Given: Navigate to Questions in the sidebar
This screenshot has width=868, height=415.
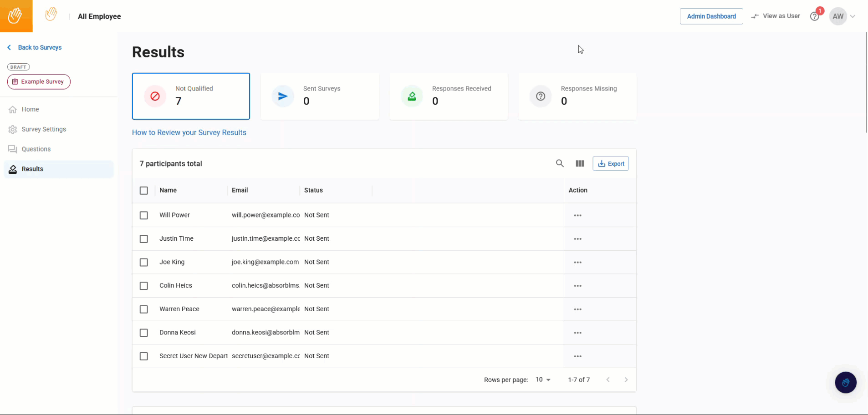Looking at the screenshot, I should click(x=36, y=149).
